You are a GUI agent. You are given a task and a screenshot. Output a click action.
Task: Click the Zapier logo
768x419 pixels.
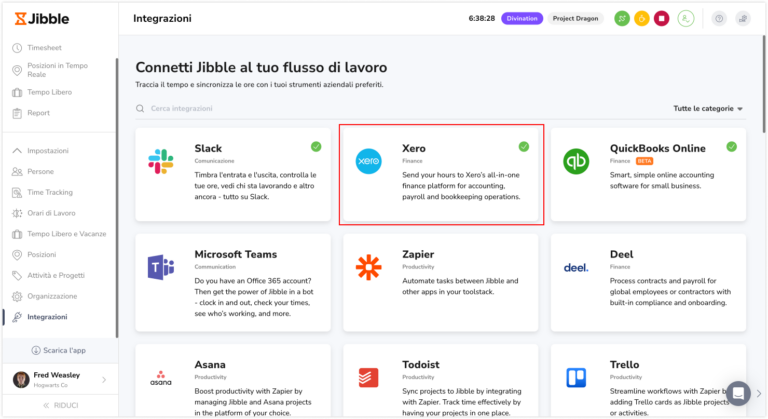[x=368, y=268]
